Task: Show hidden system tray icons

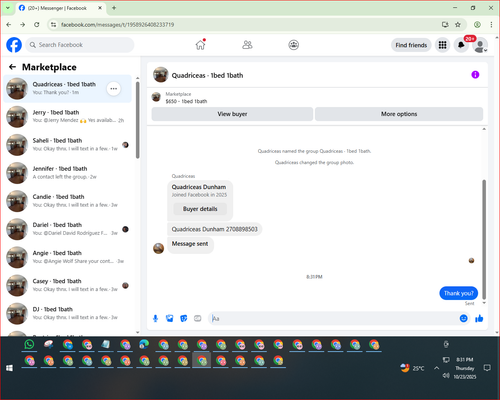Action: coord(436,368)
